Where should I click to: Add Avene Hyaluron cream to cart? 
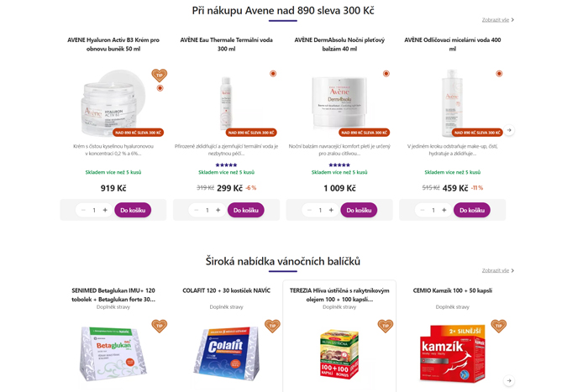pyautogui.click(x=133, y=210)
